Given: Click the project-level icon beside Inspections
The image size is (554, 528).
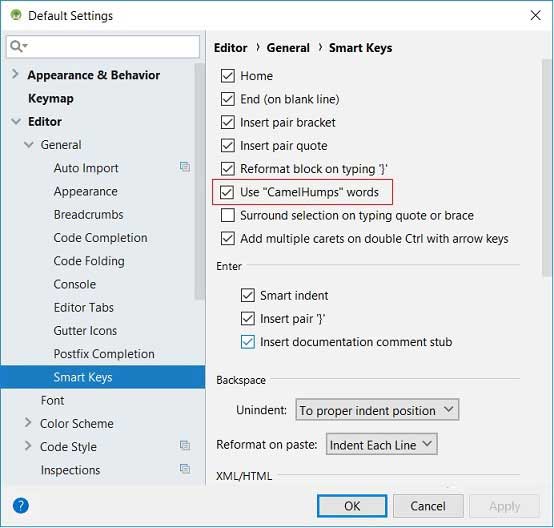Looking at the screenshot, I should click(x=185, y=469).
